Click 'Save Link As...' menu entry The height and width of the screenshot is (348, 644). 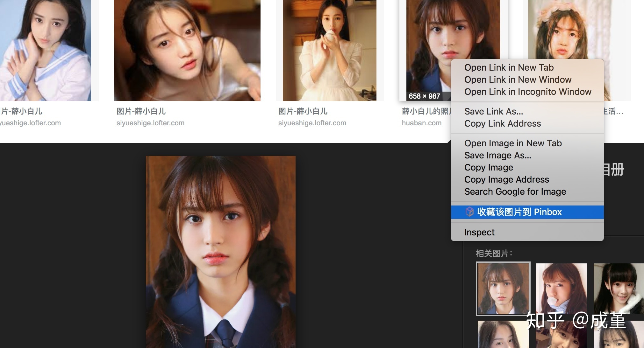click(493, 111)
